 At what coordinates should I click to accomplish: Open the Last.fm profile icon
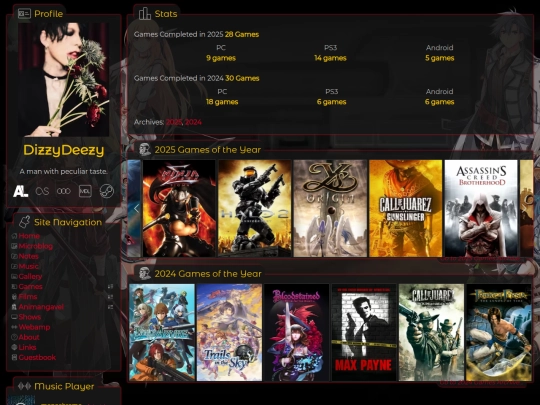tap(42, 191)
